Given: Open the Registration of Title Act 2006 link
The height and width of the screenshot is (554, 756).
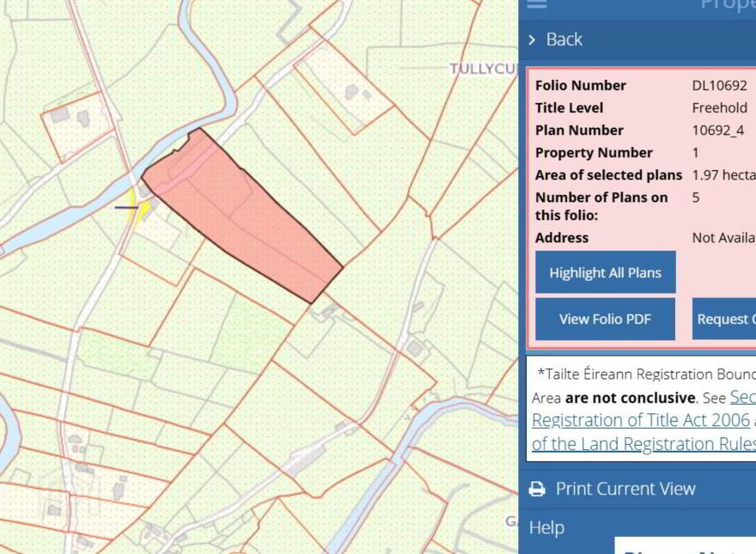Looking at the screenshot, I should click(641, 420).
